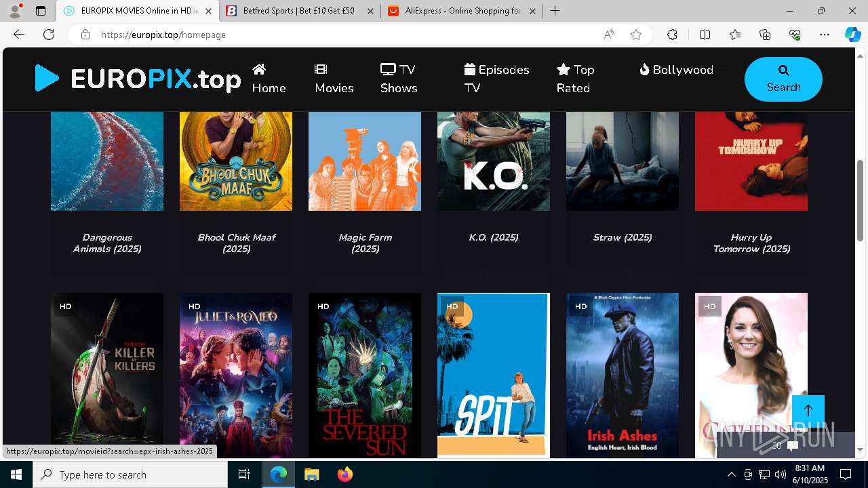The width and height of the screenshot is (868, 488).
Task: Open Killer of Killers poster
Action: tap(107, 375)
